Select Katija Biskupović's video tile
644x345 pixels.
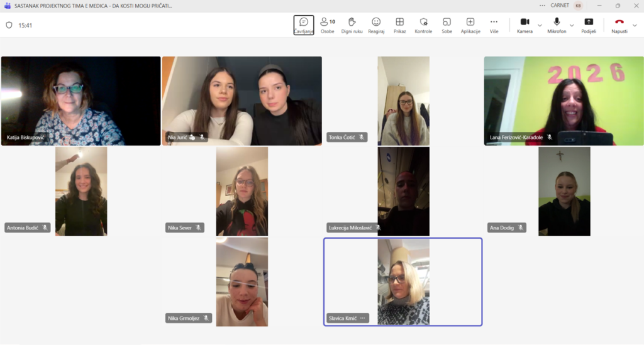pyautogui.click(x=80, y=101)
